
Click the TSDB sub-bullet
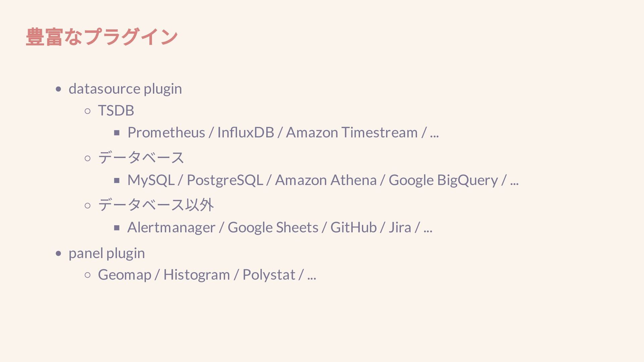point(116,111)
